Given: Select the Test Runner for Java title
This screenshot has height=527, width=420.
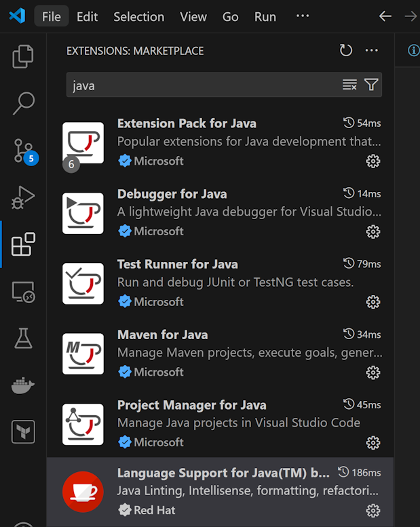Looking at the screenshot, I should [178, 265].
